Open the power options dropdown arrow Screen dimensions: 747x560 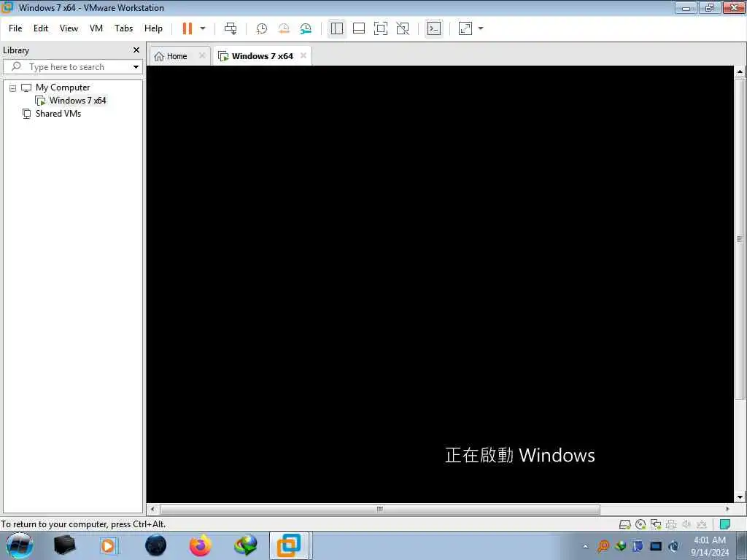coord(203,28)
